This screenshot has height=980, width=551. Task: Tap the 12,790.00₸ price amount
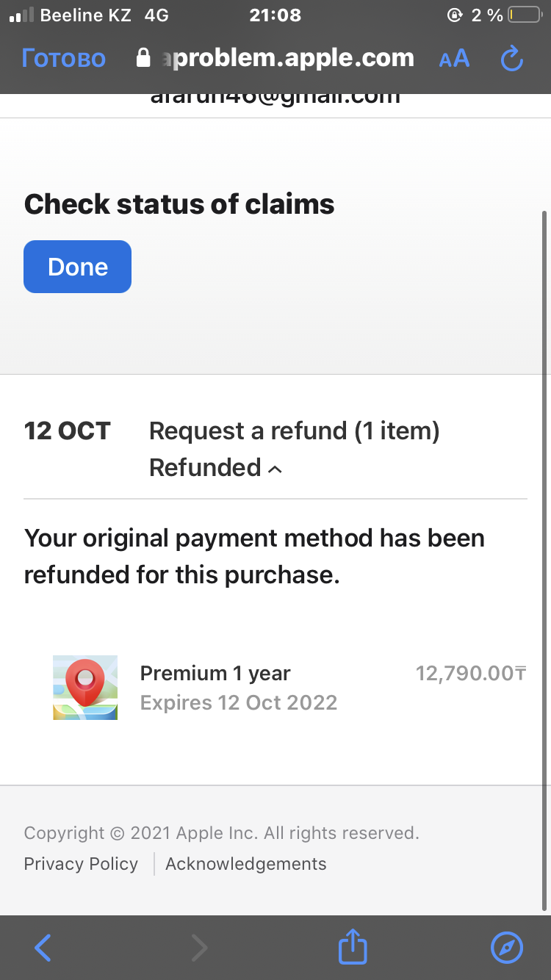coord(471,673)
